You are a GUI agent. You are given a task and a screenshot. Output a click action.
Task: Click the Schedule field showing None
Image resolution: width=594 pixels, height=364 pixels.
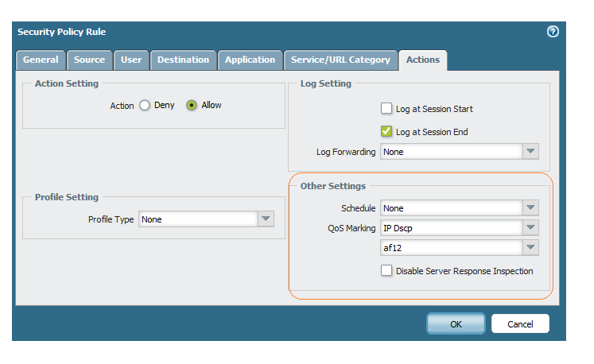point(451,208)
